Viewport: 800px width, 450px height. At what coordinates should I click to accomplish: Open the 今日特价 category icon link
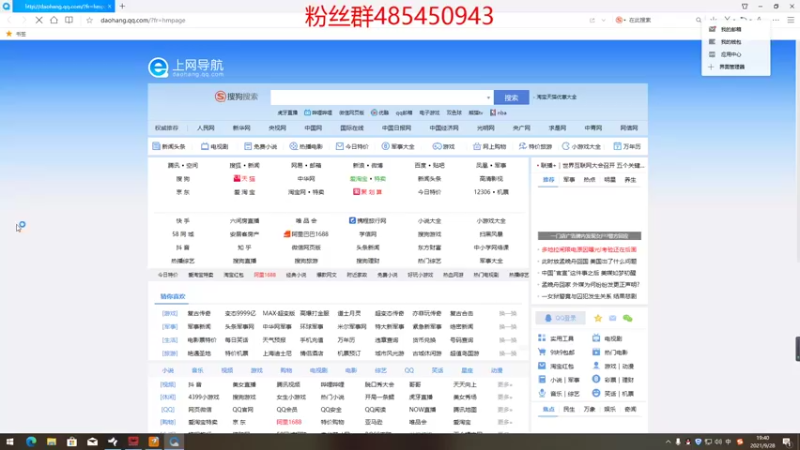(x=352, y=146)
